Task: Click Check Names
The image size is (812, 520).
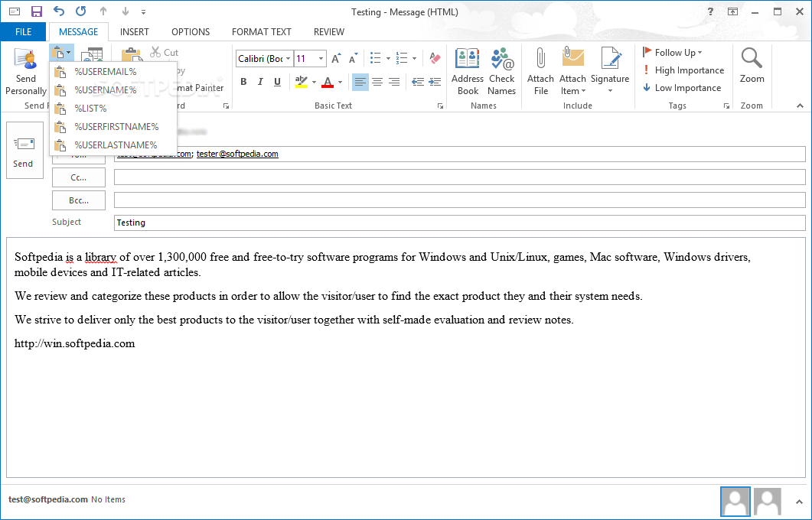Action: click(x=502, y=71)
